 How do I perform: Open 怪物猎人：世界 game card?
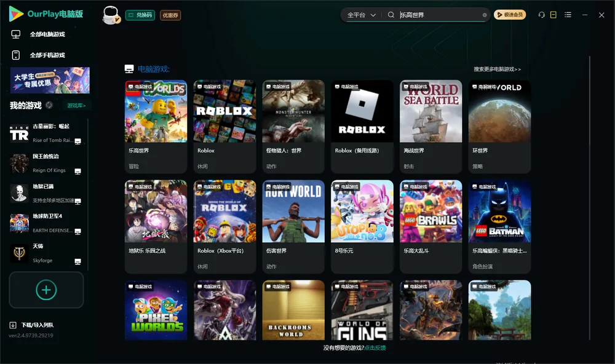tap(293, 127)
